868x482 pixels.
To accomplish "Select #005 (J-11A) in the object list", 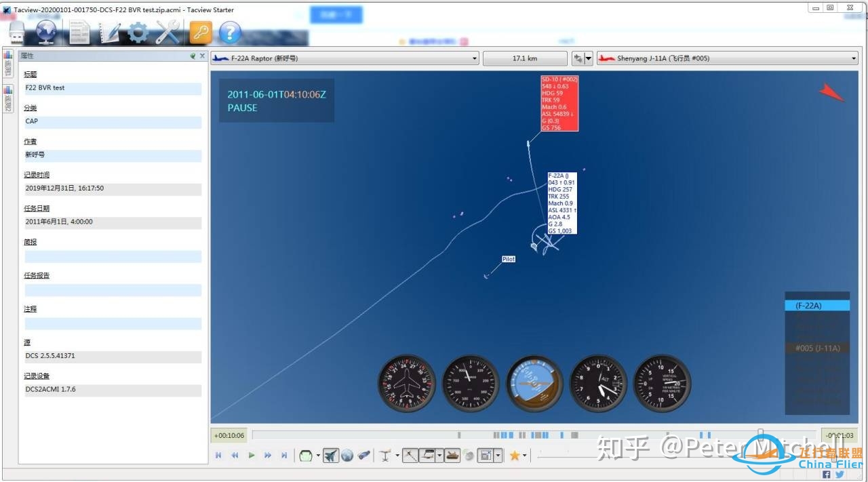I will (x=817, y=348).
